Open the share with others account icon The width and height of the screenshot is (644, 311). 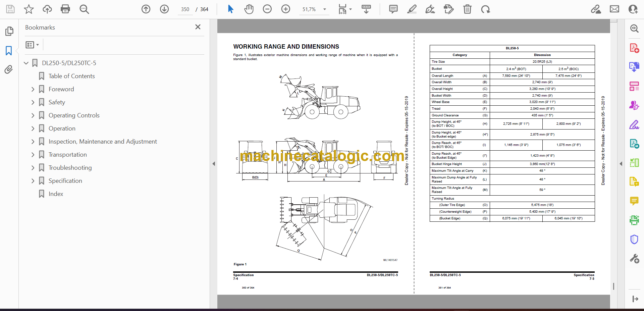click(x=633, y=9)
